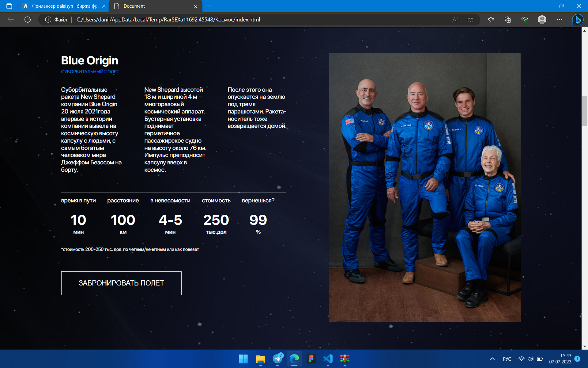Open Telegram from the taskbar
This screenshot has width=588, height=368.
point(277,359)
